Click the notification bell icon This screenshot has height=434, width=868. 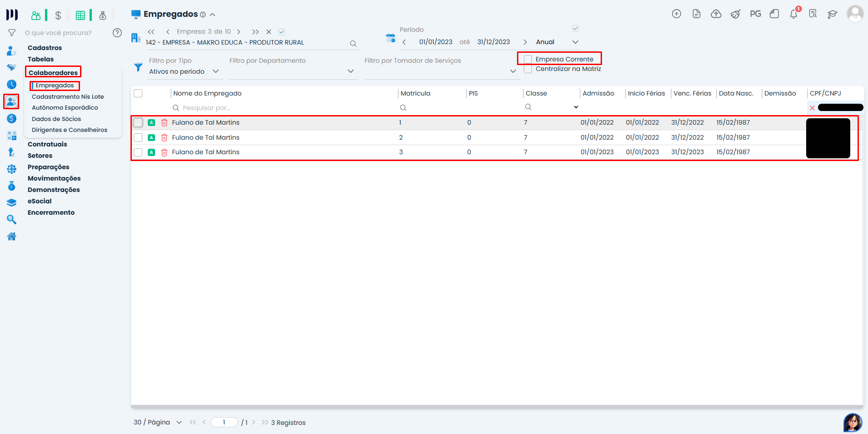(x=793, y=14)
